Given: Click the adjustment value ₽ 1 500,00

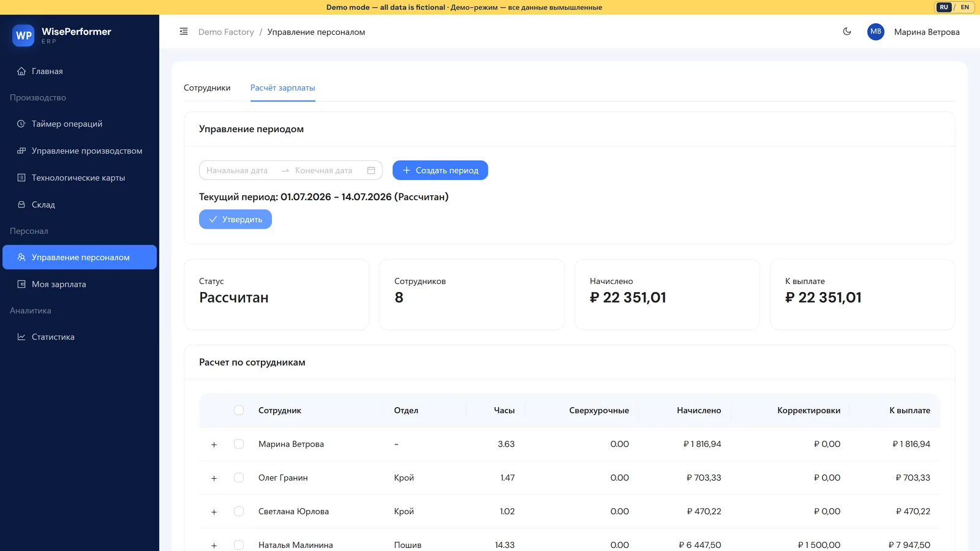Looking at the screenshot, I should 819,545.
